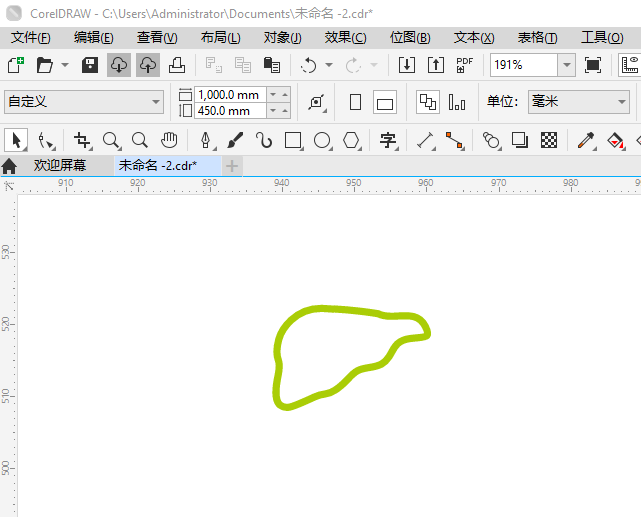641x517 pixels.
Task: Open the redo history dropdown arrow
Action: pos(374,65)
